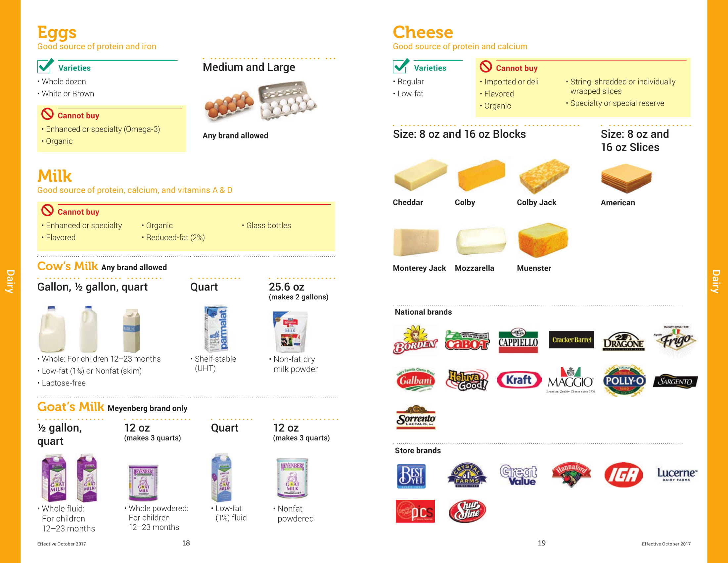Select the IGA store brand logo
Image resolution: width=728 pixels, height=563 pixels.
[623, 475]
